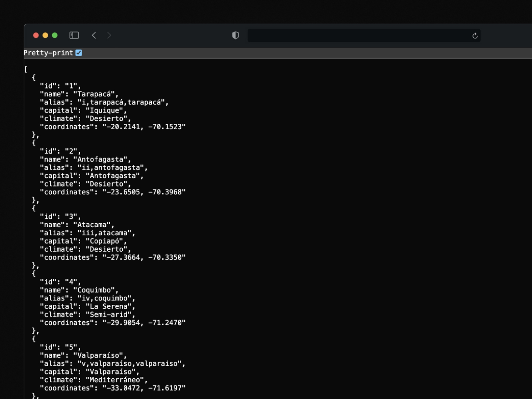Minimize the window with the yellow button
The image size is (532, 399).
click(45, 35)
